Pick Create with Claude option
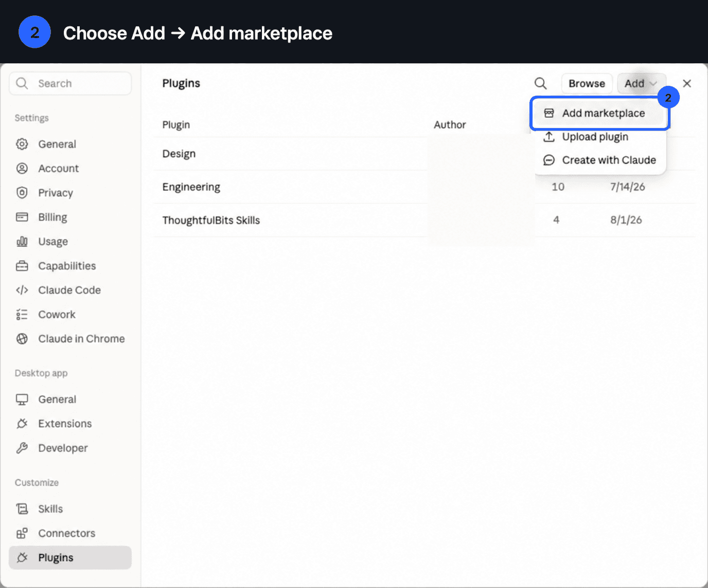Image resolution: width=708 pixels, height=588 pixels. point(600,160)
